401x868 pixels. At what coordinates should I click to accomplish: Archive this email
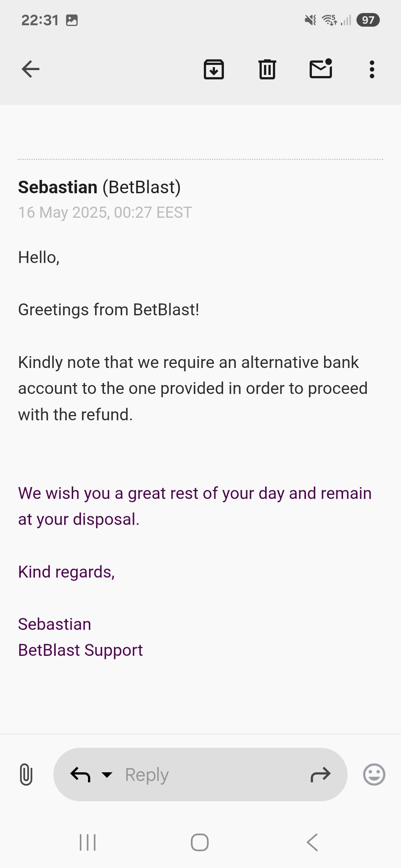(x=213, y=69)
